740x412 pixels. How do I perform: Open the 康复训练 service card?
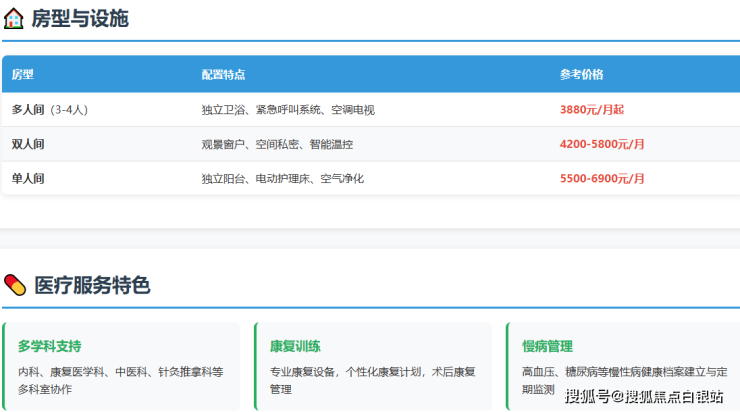[x=374, y=366]
